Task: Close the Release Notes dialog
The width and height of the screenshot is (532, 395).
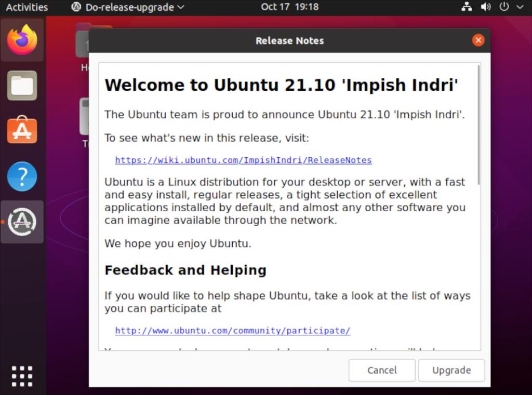Action: point(477,40)
